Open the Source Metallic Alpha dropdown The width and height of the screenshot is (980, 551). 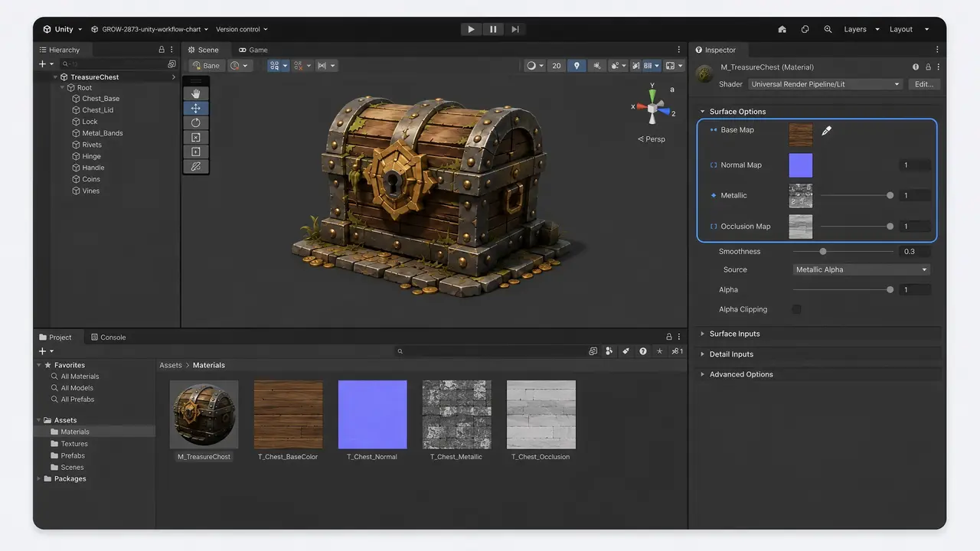pos(861,269)
